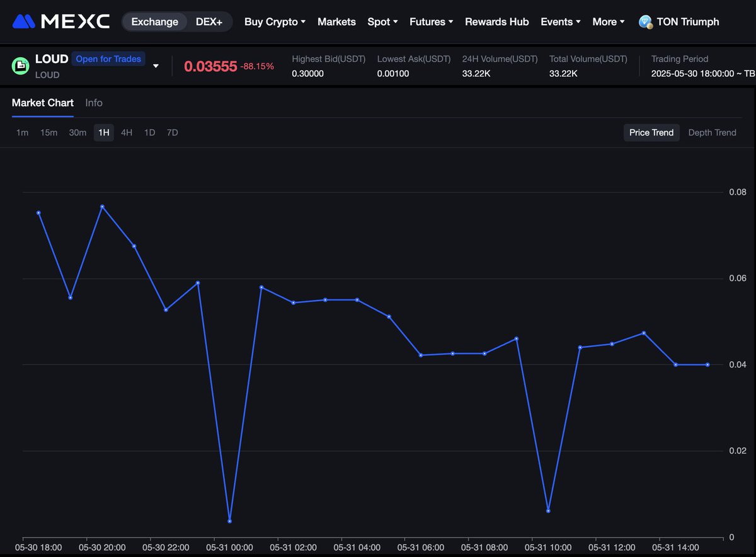Viewport: 756px width, 557px height.
Task: Click the 0.04 y-axis label
Action: point(737,365)
